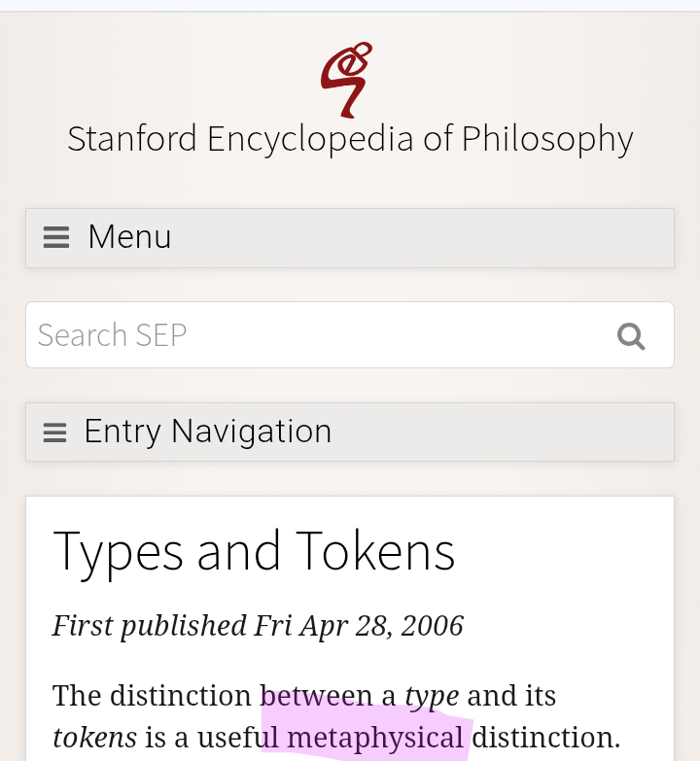
Task: Click the Menu hamburger icon
Action: [56, 238]
